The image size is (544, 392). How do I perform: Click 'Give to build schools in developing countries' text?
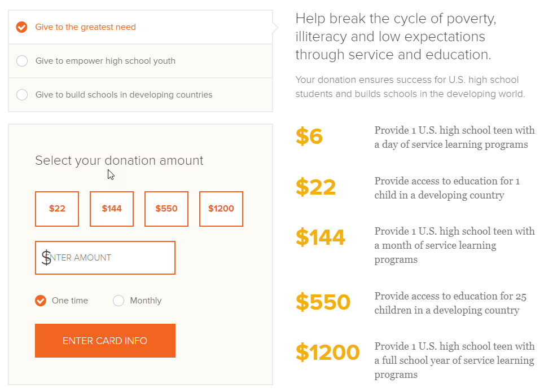point(124,95)
